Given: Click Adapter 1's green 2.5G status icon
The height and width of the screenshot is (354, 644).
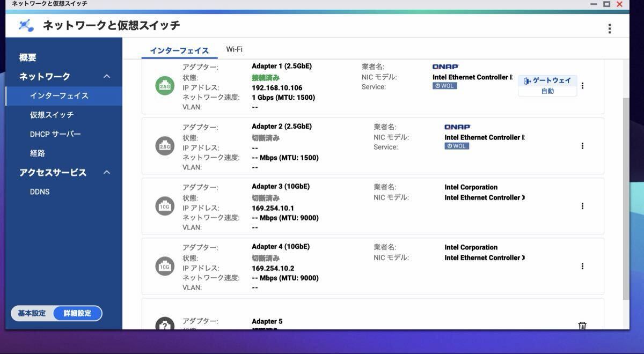Looking at the screenshot, I should [164, 85].
